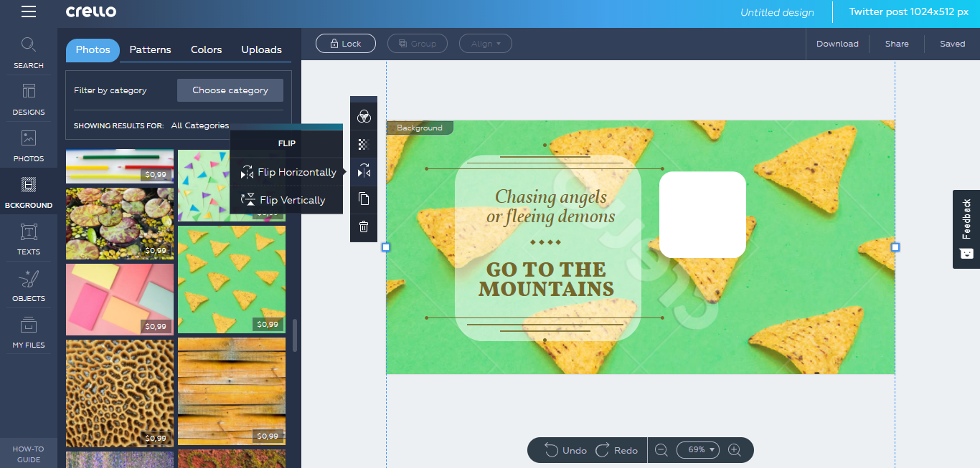Screen dimensions: 980x468
Task: Switch to the Photos tab
Action: point(93,49)
